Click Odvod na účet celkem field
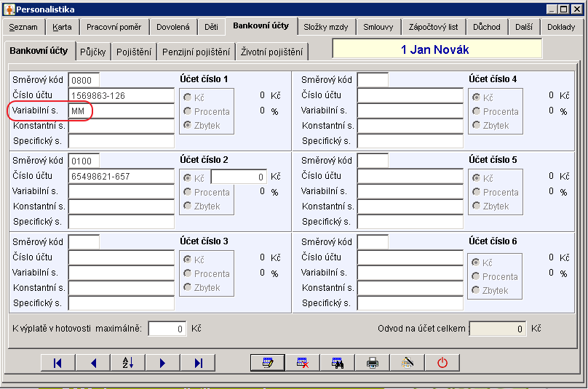Image resolution: width=588 pixels, height=389 pixels. pyautogui.click(x=498, y=329)
